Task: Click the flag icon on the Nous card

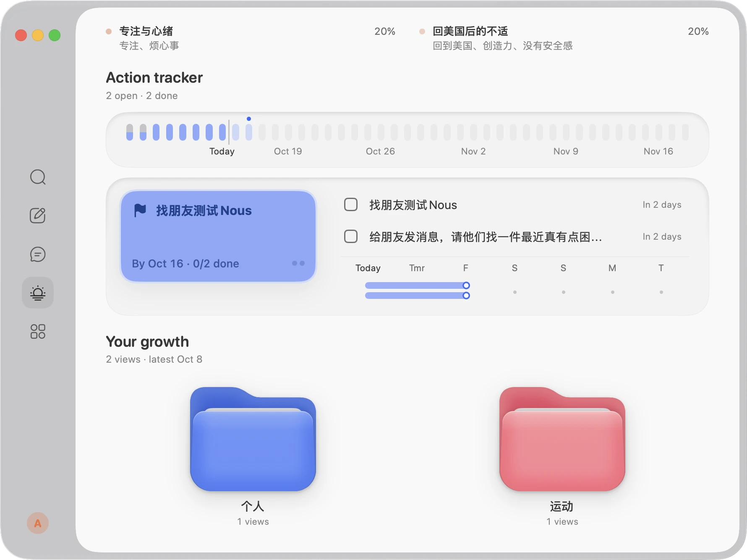Action: [140, 210]
